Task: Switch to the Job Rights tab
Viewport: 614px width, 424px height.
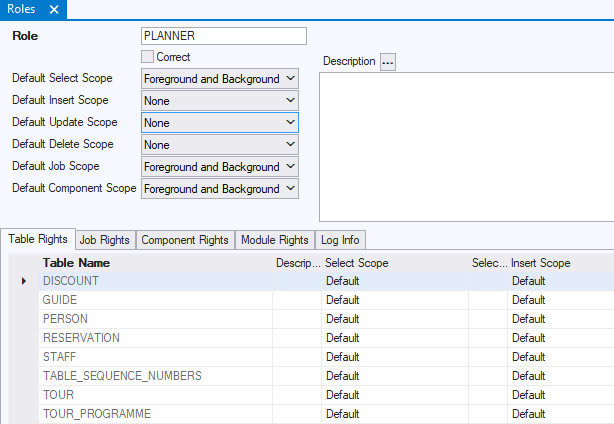Action: pos(104,240)
